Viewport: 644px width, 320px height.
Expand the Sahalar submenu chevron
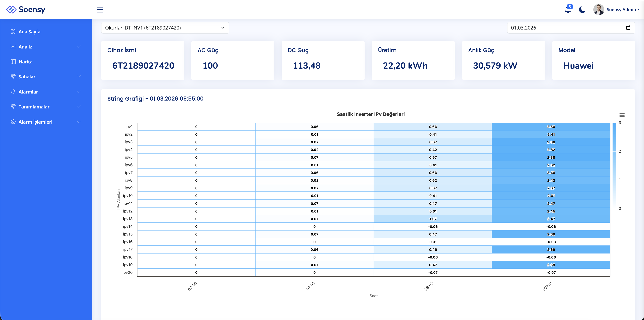tap(79, 77)
